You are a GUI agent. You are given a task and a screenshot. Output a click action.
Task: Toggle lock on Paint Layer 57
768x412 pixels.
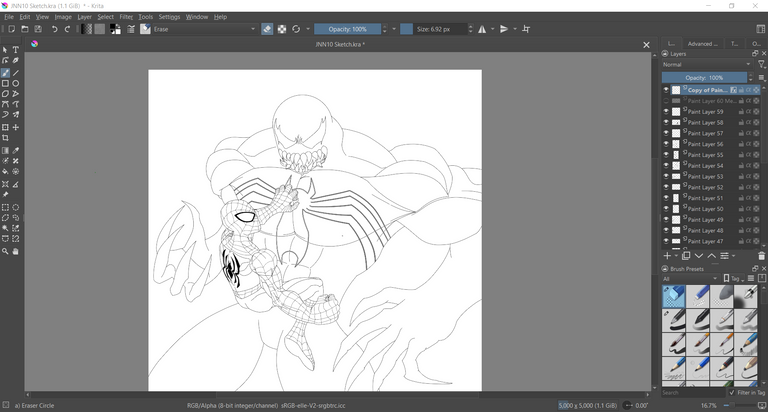click(x=741, y=133)
